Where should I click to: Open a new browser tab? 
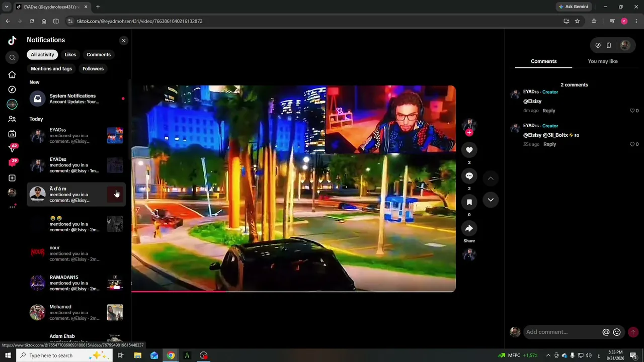coord(98,7)
